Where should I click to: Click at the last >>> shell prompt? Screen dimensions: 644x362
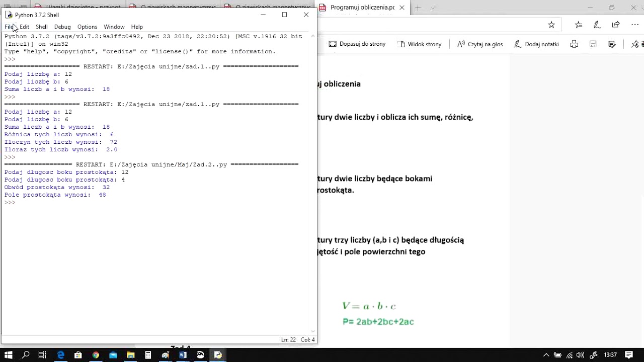point(10,202)
